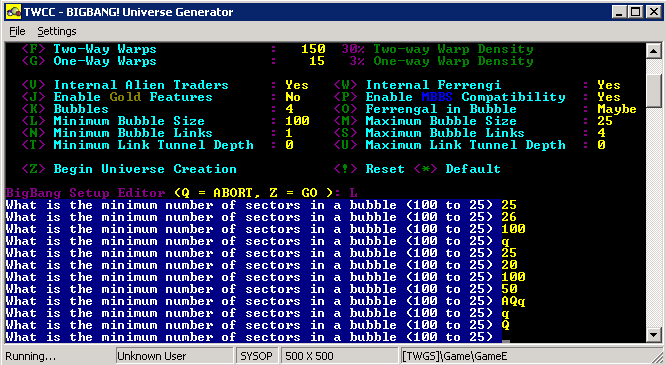Click the Two-Way Warps value 150
The image size is (666, 365).
click(313, 49)
